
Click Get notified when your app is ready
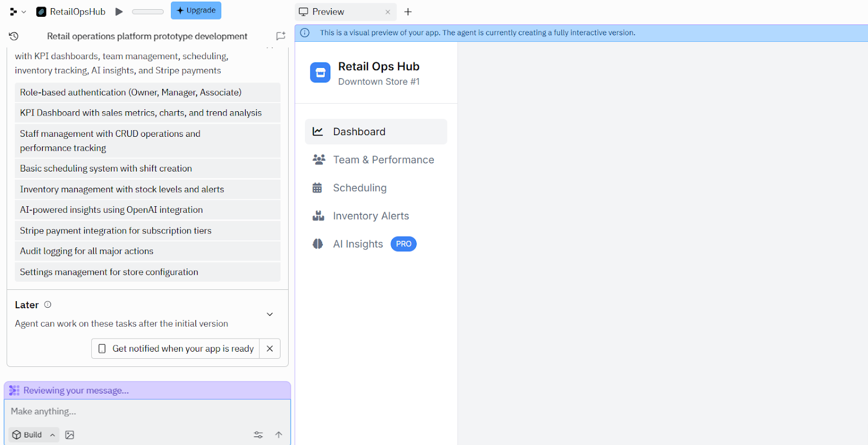176,349
